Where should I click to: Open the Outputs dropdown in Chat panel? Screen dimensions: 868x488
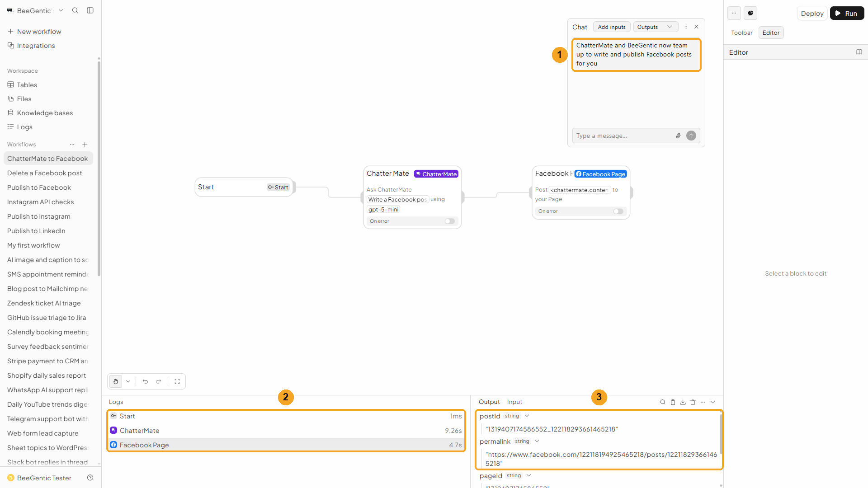pos(656,27)
